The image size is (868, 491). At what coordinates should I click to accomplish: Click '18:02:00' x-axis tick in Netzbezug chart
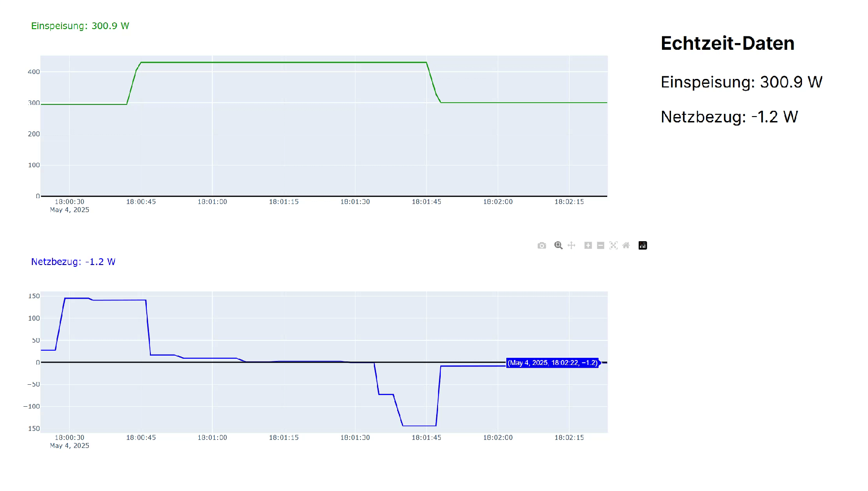coord(498,438)
